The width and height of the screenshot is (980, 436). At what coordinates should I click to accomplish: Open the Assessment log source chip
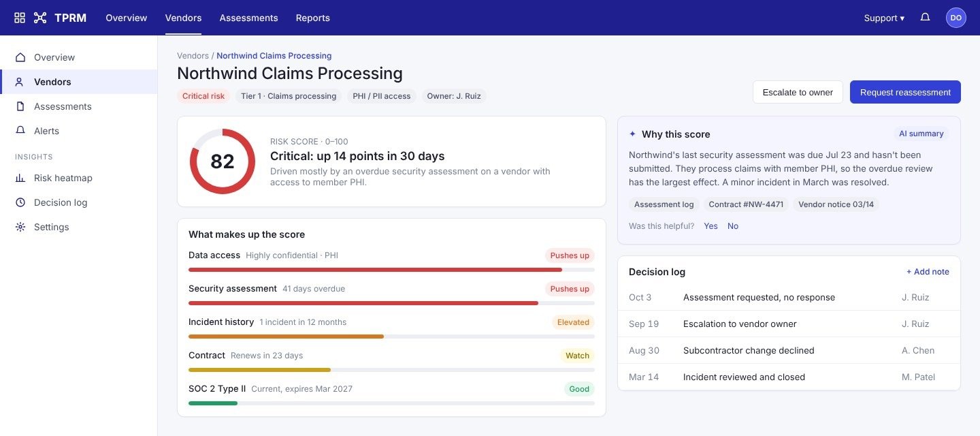coord(664,204)
